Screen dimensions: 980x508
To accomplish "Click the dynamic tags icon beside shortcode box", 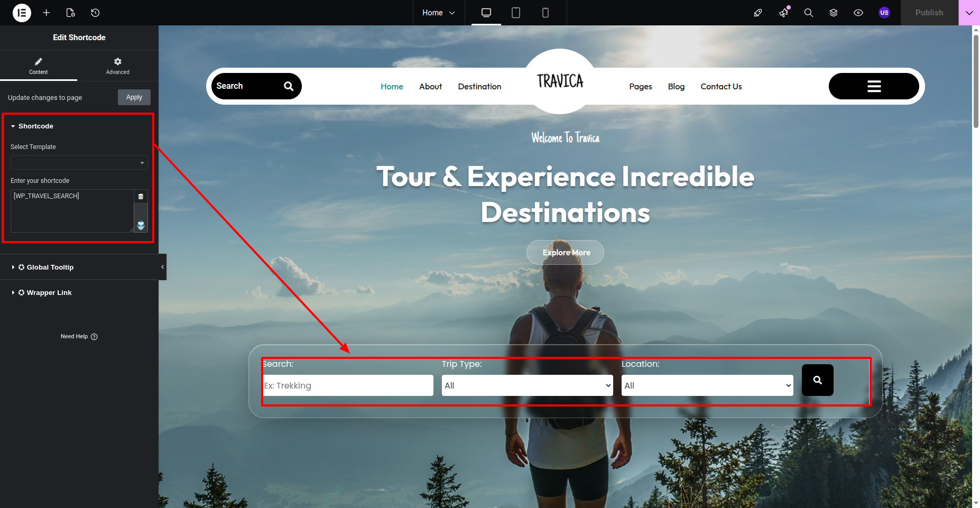I will point(141,197).
